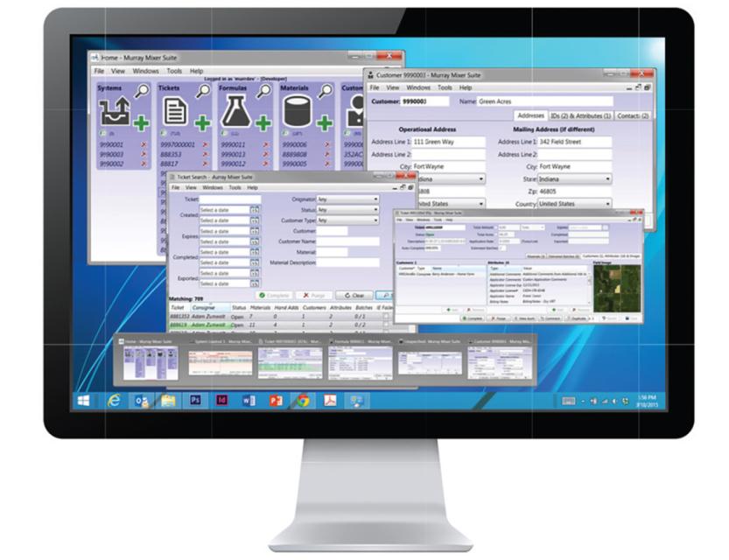729x560 pixels.
Task: Open the Help menu in Ticket Search
Action: point(252,187)
